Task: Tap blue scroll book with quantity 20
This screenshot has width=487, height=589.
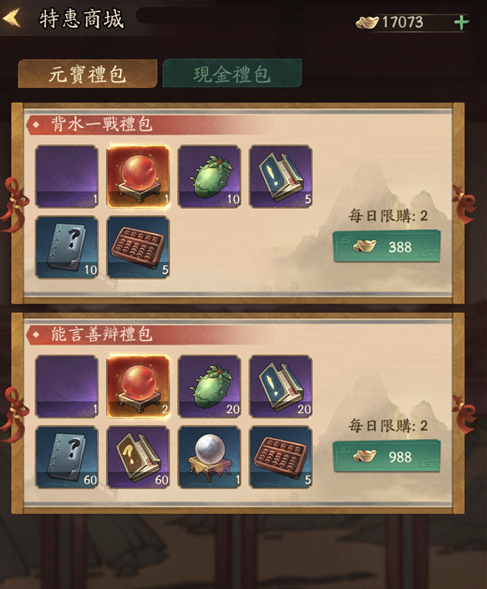Action: [281, 387]
